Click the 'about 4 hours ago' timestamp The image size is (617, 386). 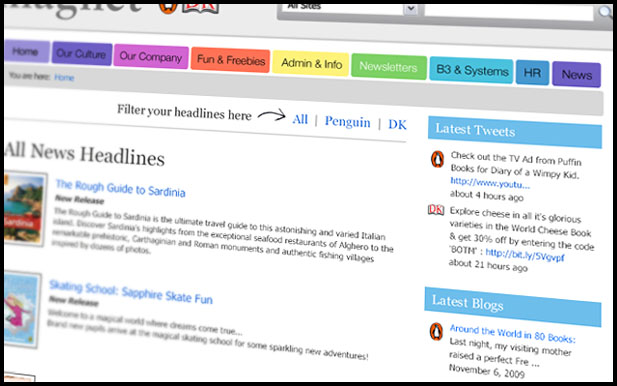click(x=487, y=196)
